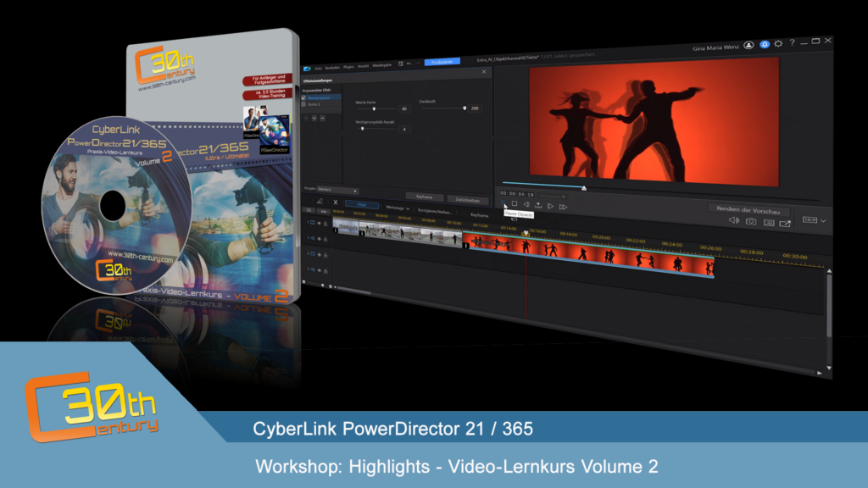This screenshot has height=488, width=868.
Task: Select the first title clip in timeline
Action: 346,226
